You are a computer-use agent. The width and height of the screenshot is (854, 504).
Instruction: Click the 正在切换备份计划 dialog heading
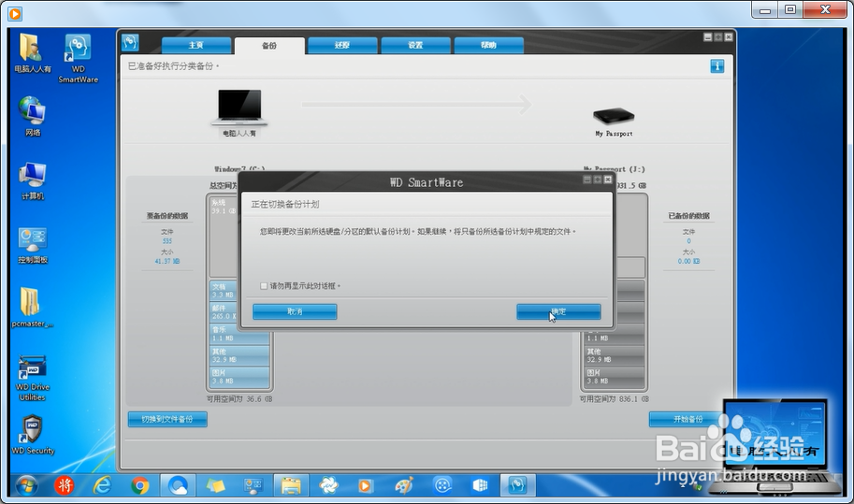(285, 204)
